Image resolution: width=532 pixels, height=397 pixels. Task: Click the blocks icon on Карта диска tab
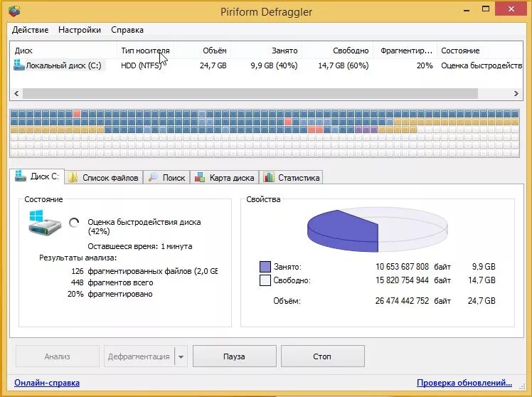tap(200, 177)
